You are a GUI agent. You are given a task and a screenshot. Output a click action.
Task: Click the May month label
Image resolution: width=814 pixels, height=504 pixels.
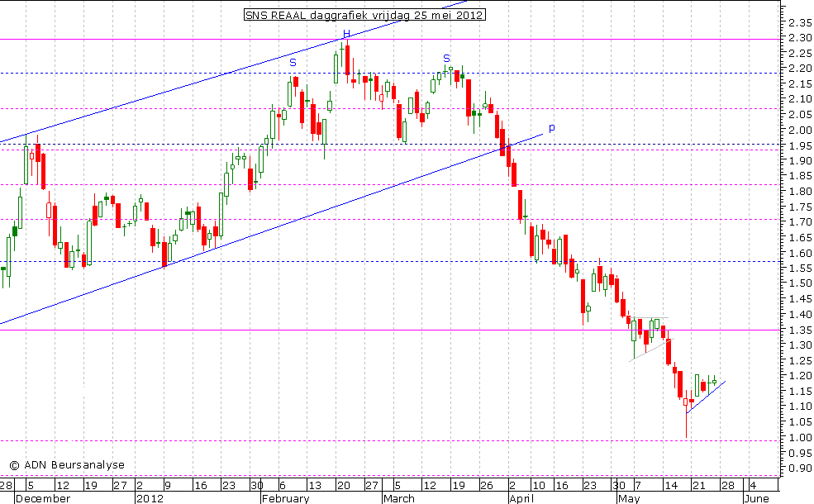[629, 498]
